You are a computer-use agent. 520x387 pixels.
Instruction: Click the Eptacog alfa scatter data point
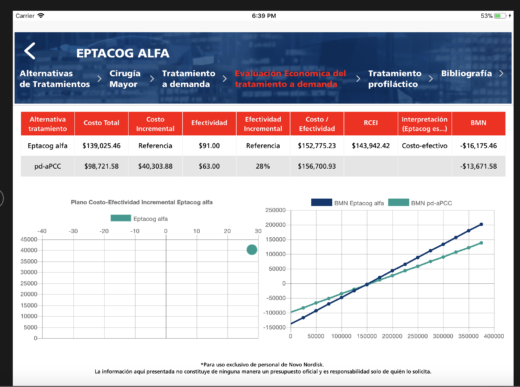pos(252,250)
